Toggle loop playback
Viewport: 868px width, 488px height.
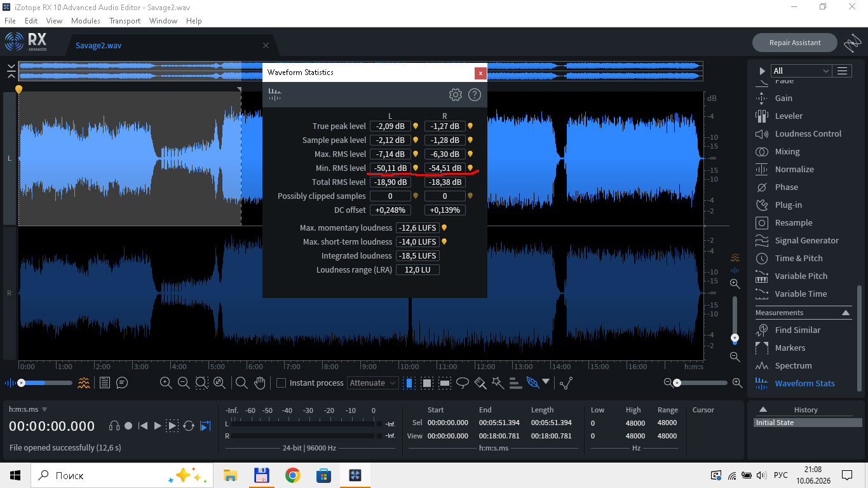[189, 426]
